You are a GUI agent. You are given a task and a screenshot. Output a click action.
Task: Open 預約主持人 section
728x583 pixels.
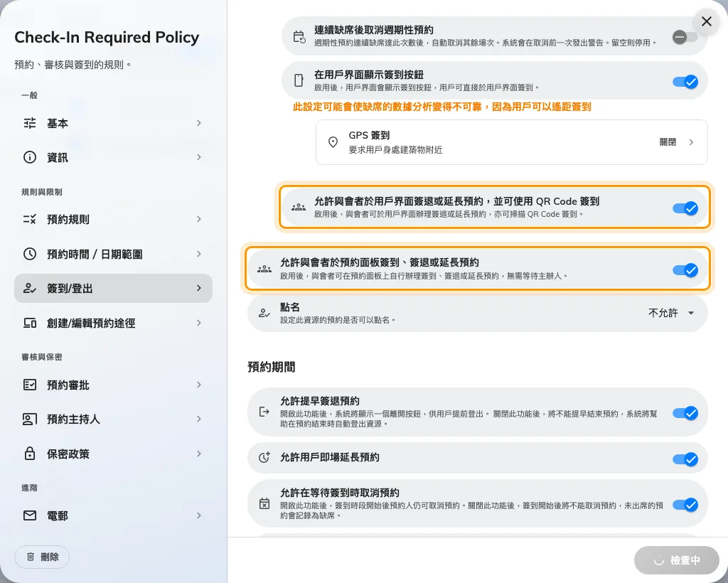pos(113,419)
